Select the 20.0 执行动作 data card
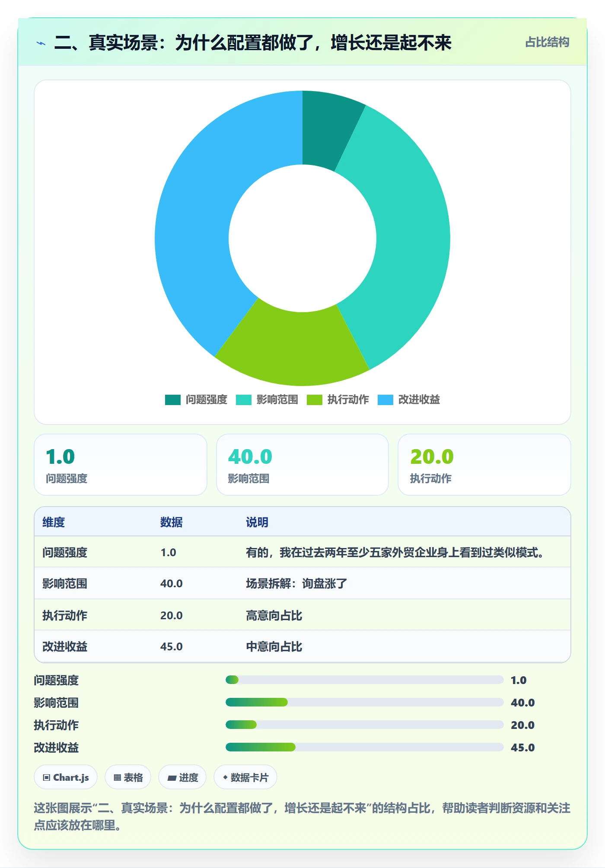Image resolution: width=605 pixels, height=868 pixels. pyautogui.click(x=484, y=465)
